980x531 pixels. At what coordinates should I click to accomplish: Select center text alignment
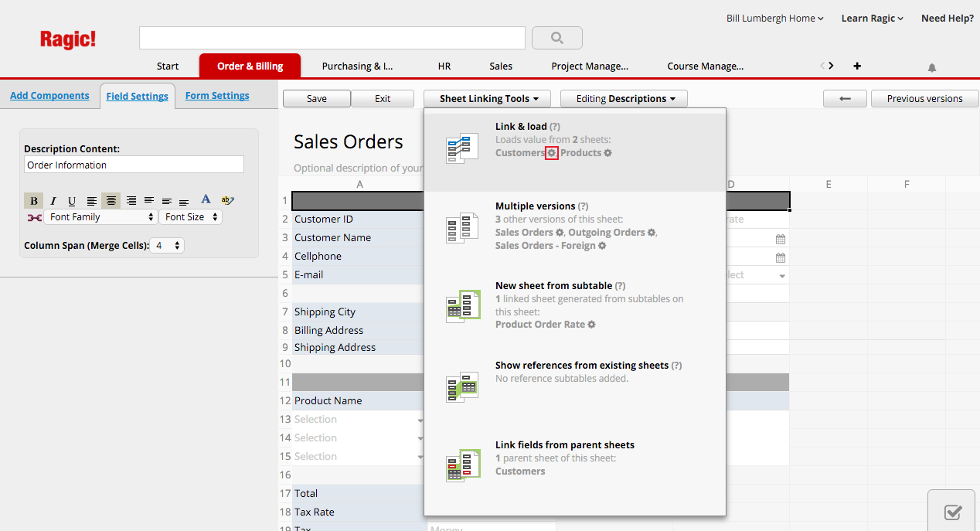(x=111, y=201)
